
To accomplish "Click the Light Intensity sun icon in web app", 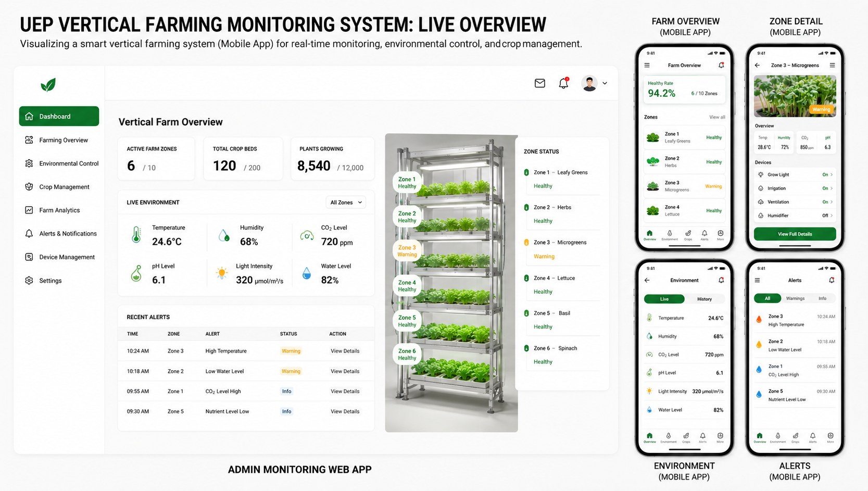I will pyautogui.click(x=222, y=273).
